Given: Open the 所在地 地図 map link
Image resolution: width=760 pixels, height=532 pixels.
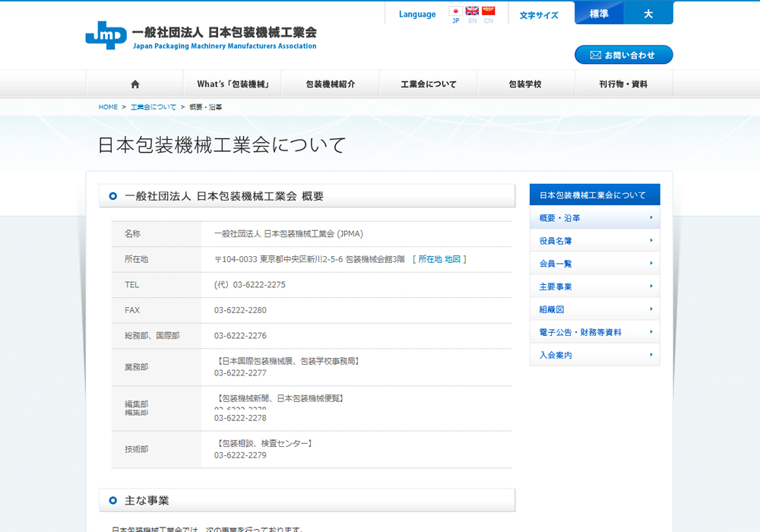Looking at the screenshot, I should [439, 259].
